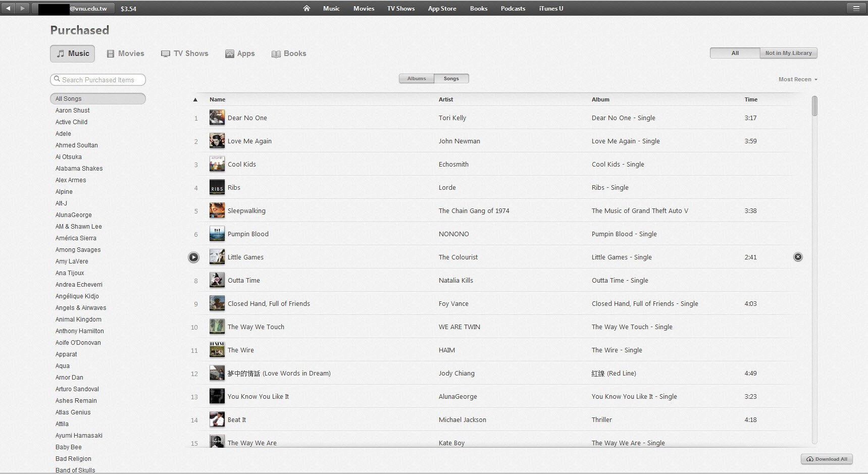868x474 pixels.
Task: Sort by the Time column header
Action: click(x=751, y=99)
